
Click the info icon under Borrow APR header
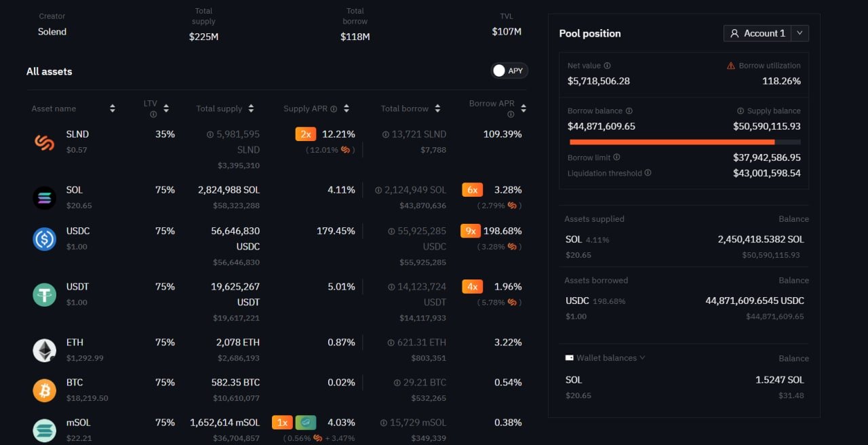tap(511, 115)
